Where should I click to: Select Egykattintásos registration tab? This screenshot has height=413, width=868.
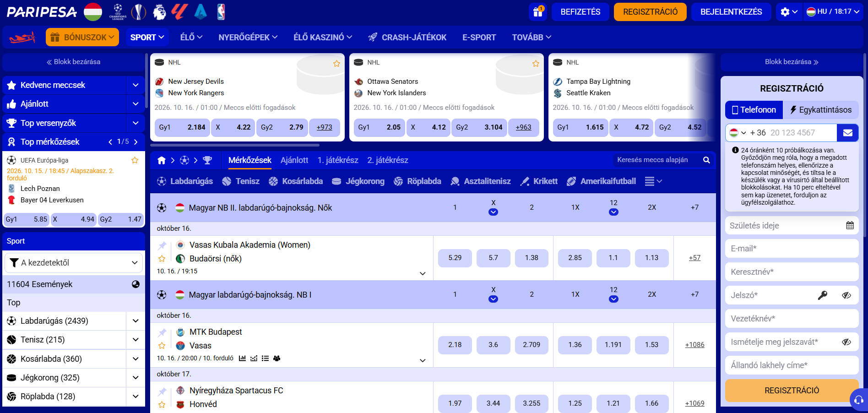click(820, 110)
